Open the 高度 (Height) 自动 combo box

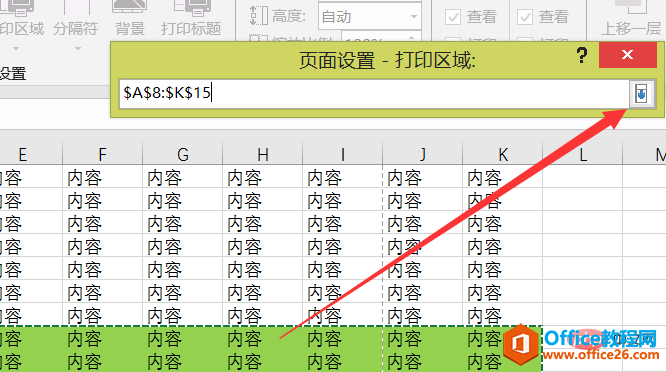click(x=370, y=17)
